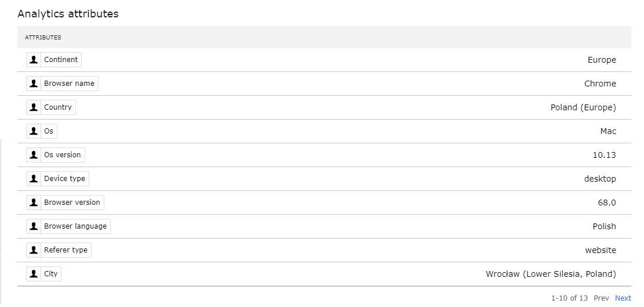The width and height of the screenshot is (644, 307).
Task: Go to Next page of attributes
Action: (623, 298)
